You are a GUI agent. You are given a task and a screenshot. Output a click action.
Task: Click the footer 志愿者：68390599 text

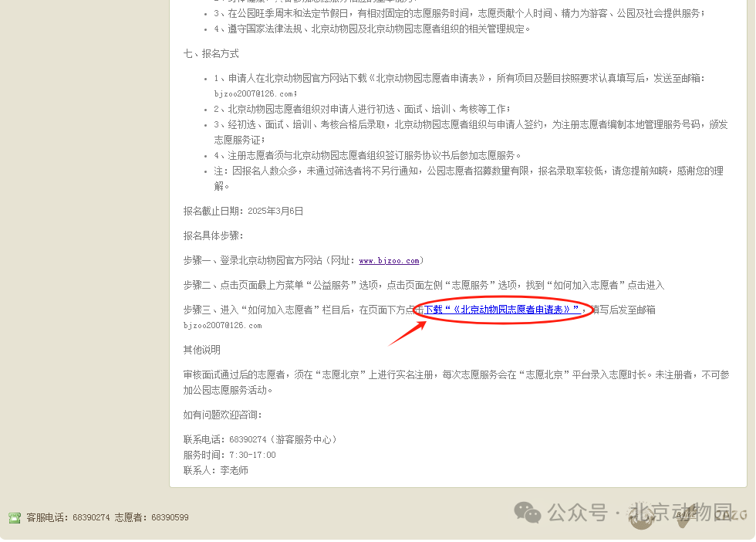point(152,518)
